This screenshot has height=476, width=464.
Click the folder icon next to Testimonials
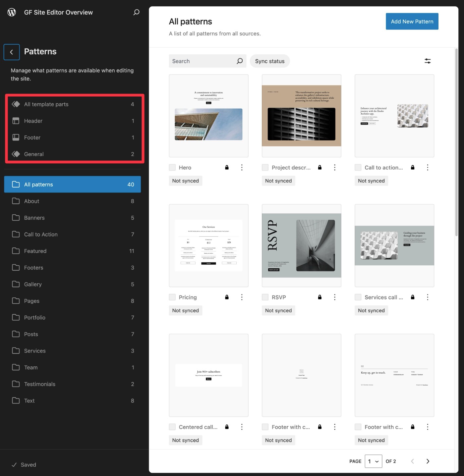click(x=16, y=384)
